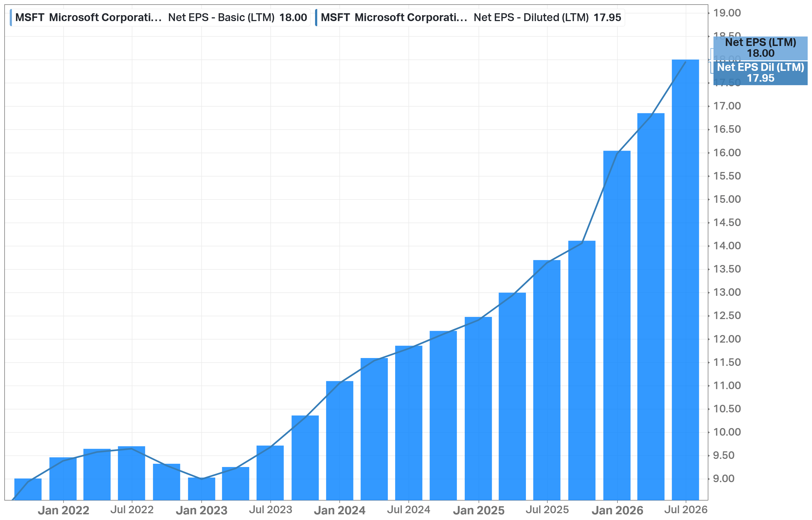Click the "16.00" y-axis label
Screen dimensions: 812x520
(727, 153)
